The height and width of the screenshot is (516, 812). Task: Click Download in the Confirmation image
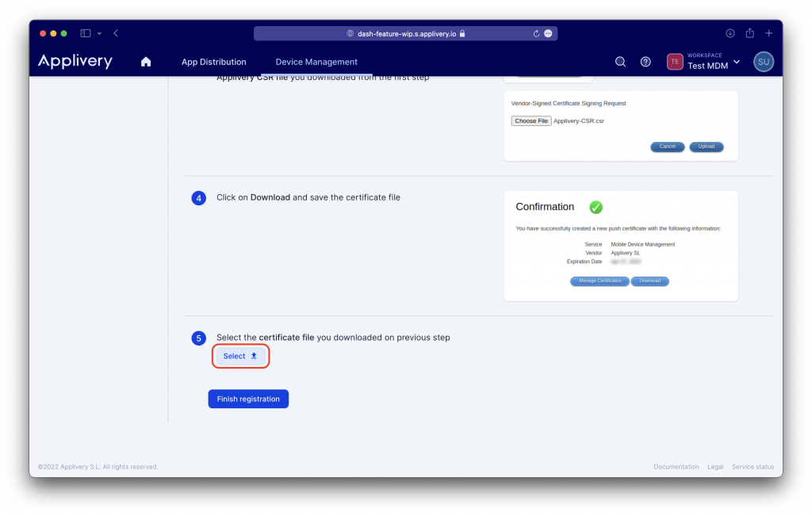(x=650, y=281)
